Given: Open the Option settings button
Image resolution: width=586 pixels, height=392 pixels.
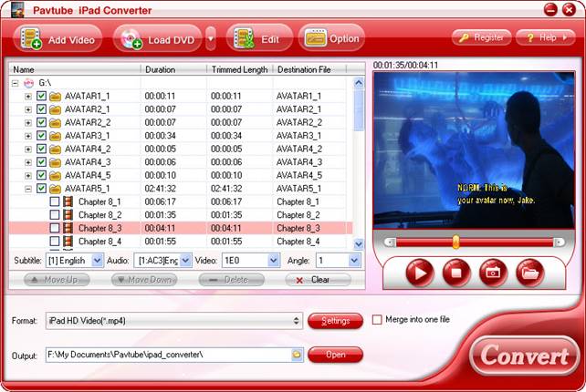Looking at the screenshot, I should (x=331, y=38).
